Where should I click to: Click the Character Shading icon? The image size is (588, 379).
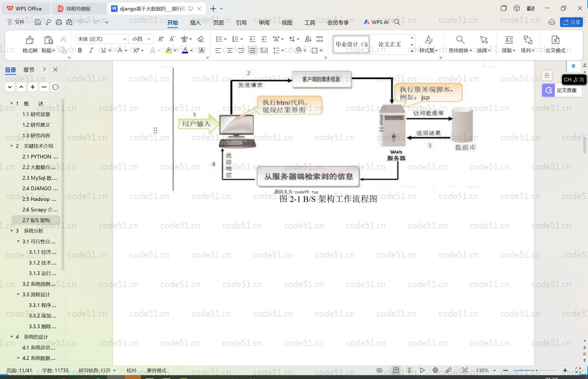tap(202, 50)
